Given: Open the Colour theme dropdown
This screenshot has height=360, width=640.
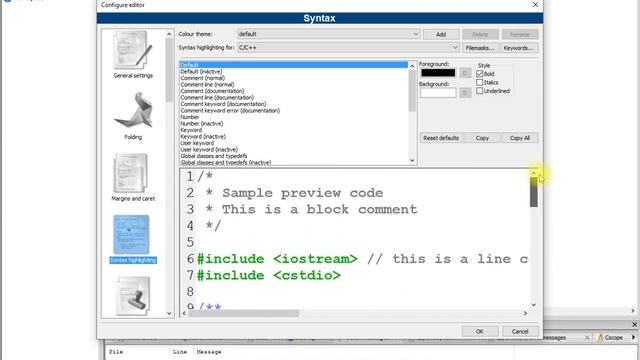Looking at the screenshot, I should (x=329, y=34).
